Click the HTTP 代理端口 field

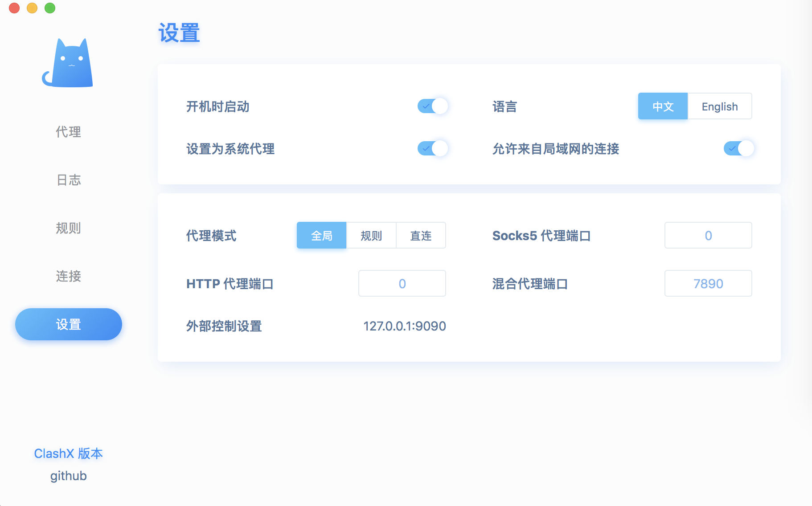pos(402,283)
